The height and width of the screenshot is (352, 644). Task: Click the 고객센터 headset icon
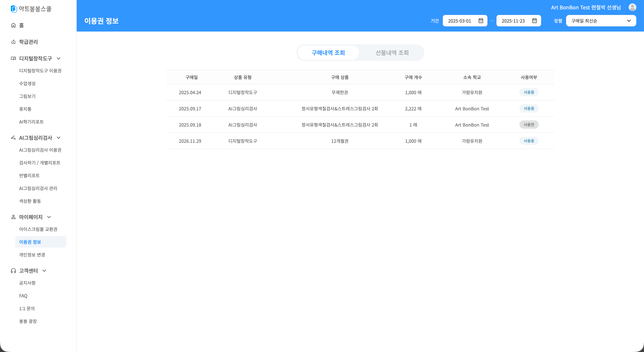(13, 271)
